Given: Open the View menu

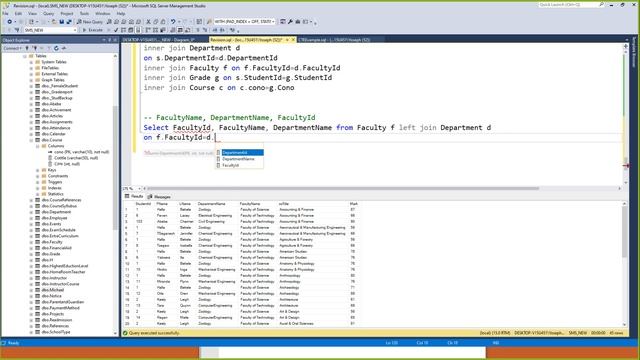Looking at the screenshot, I should click(x=32, y=13).
